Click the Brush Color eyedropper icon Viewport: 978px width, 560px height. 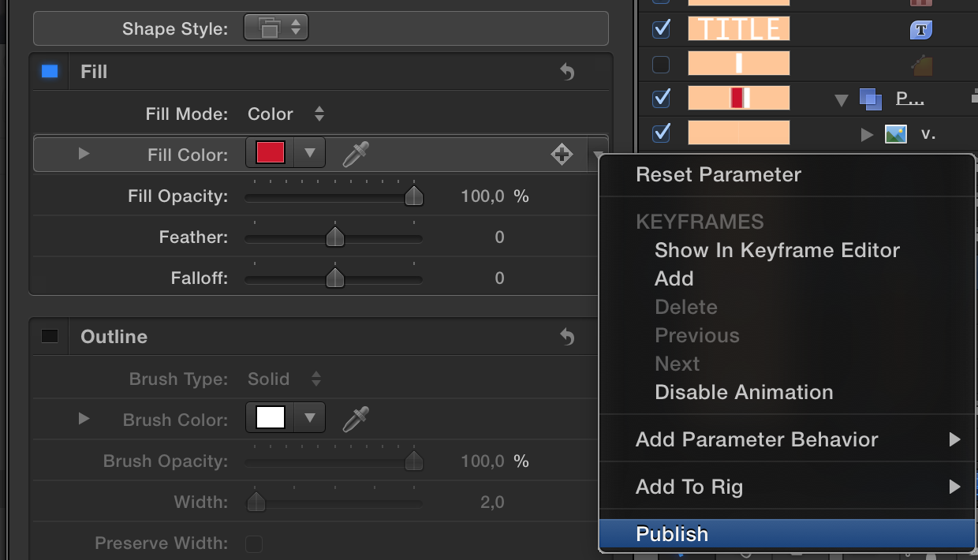coord(356,419)
